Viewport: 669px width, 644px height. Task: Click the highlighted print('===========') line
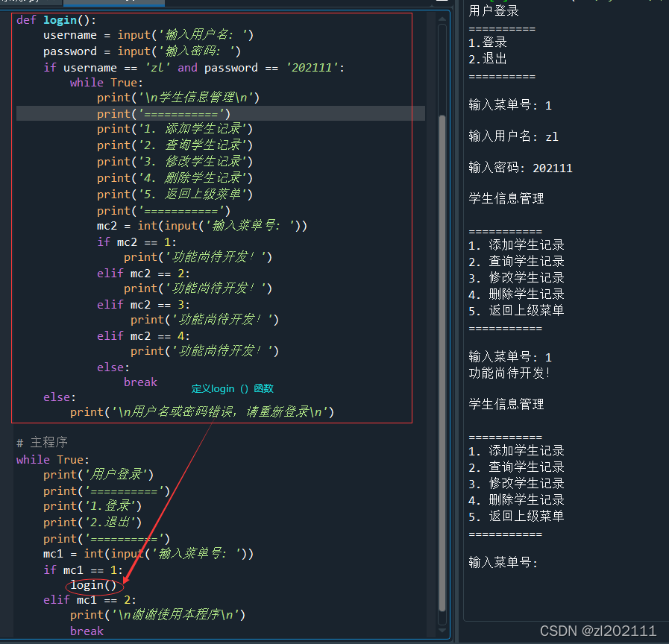(163, 114)
